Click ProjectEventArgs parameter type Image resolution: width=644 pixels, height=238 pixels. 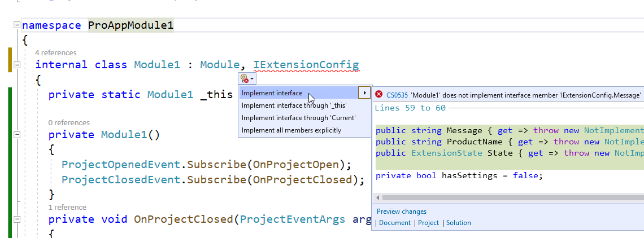pos(293,219)
